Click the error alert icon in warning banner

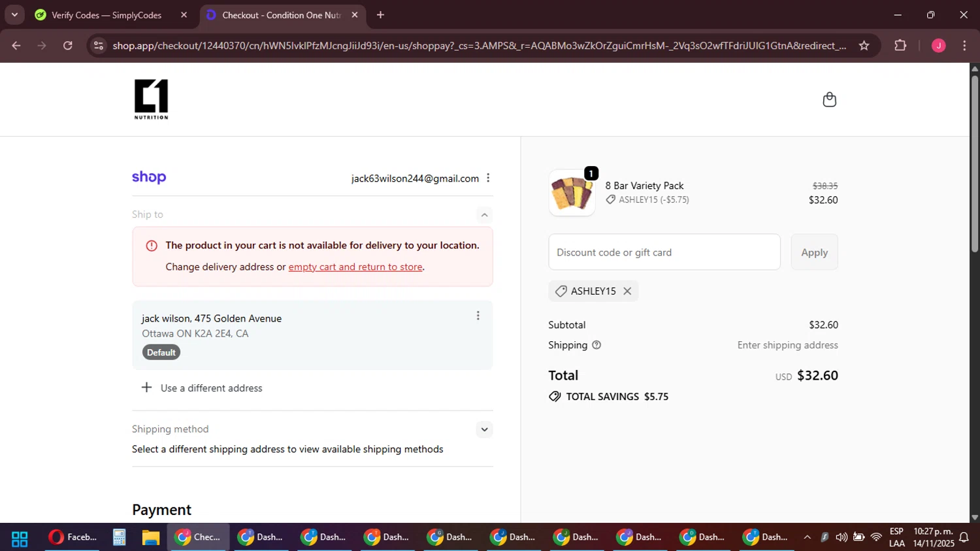point(152,246)
